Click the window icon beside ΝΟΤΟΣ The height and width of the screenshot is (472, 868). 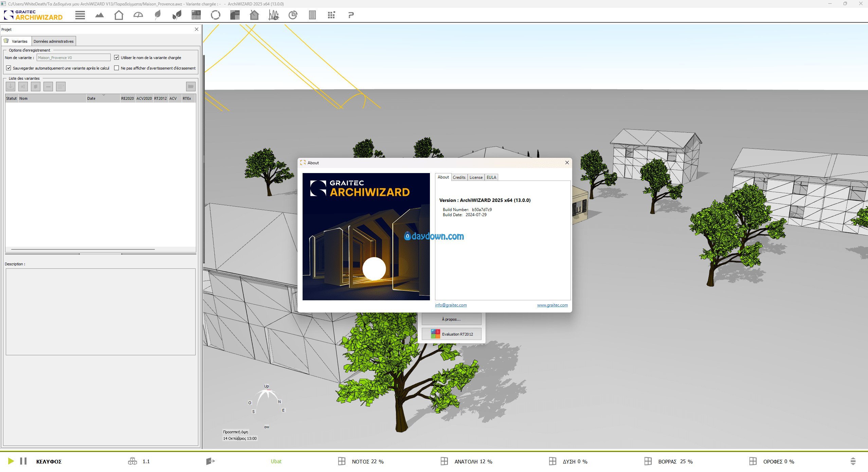click(x=342, y=461)
